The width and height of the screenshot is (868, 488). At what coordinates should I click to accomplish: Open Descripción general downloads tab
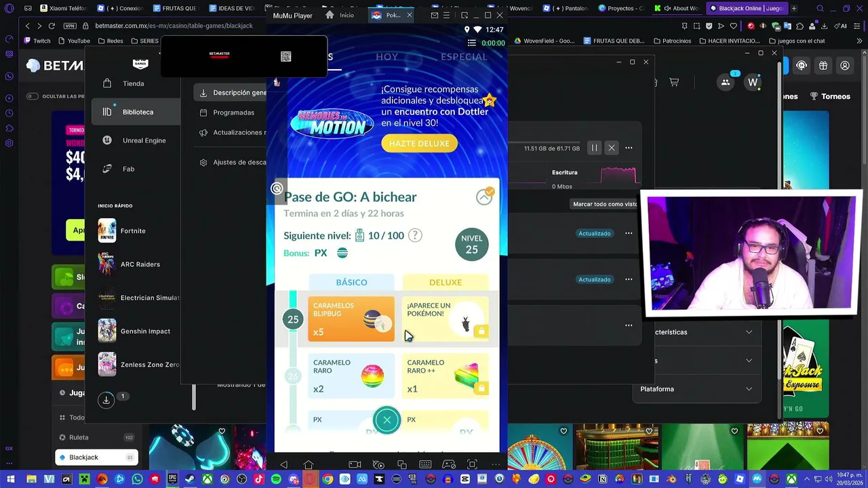point(231,93)
